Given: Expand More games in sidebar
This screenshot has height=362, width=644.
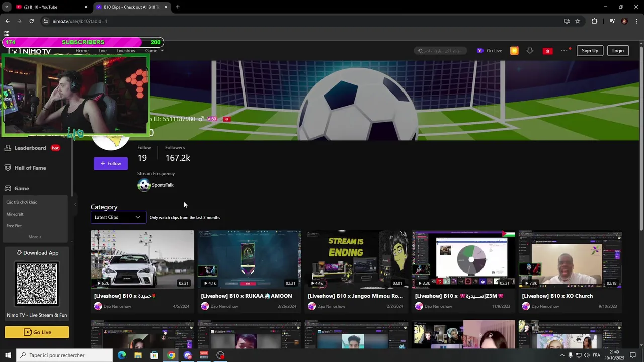Looking at the screenshot, I should [35, 237].
